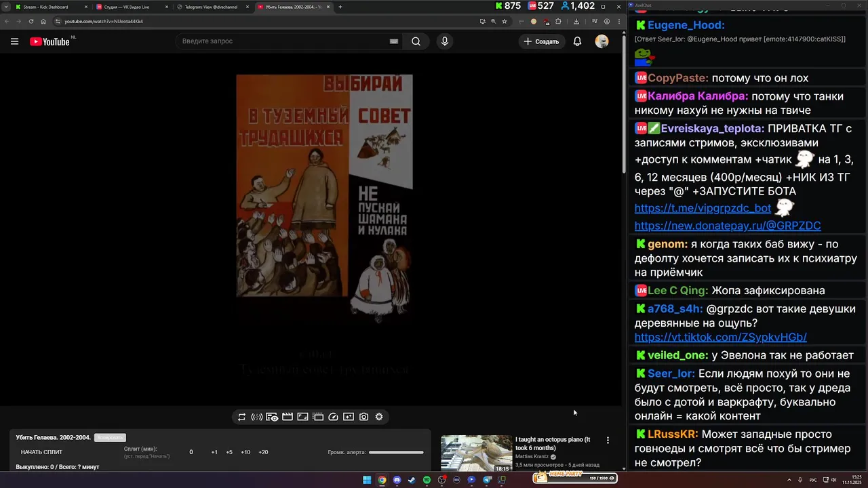The width and height of the screenshot is (868, 488).
Task: Open the t.me/vipgrpzdc_bot chat link
Action: pyautogui.click(x=703, y=208)
